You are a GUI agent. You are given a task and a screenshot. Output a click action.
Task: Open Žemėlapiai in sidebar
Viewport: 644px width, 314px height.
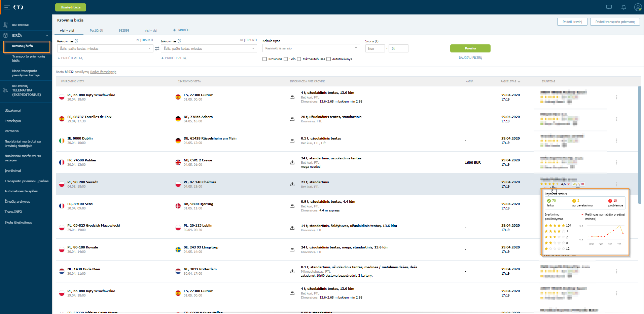13,121
